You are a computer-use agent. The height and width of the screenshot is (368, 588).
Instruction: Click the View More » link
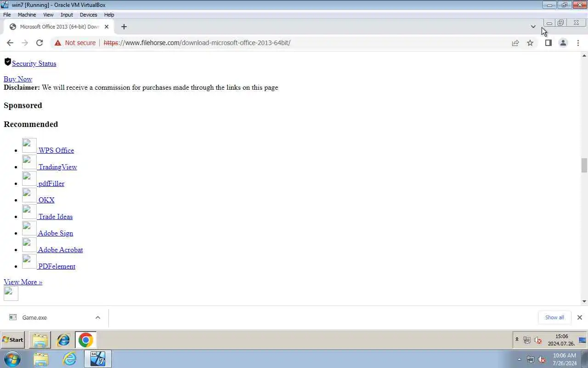coord(23,282)
